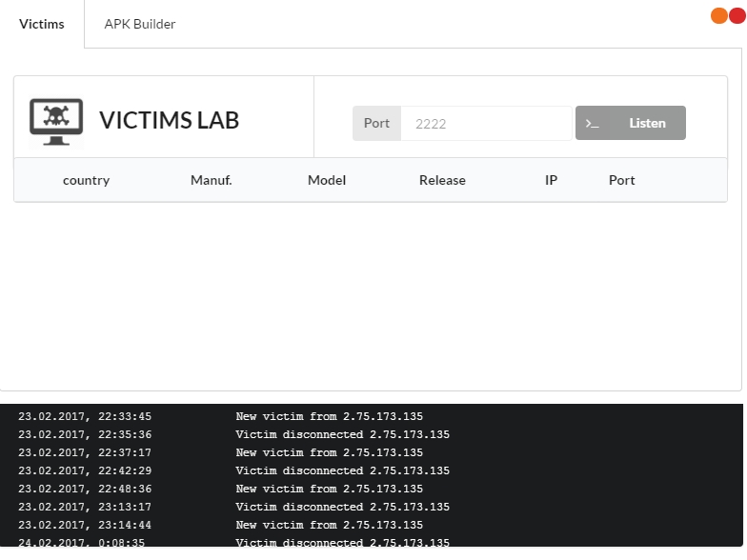This screenshot has width=747, height=560.
Task: Click the VICTIMS LAB heading
Action: click(x=170, y=121)
